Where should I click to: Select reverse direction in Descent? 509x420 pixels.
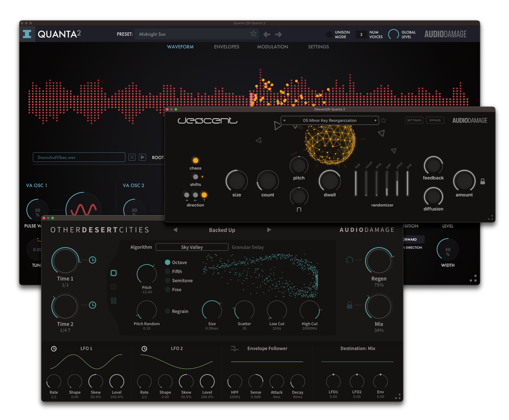(x=196, y=195)
